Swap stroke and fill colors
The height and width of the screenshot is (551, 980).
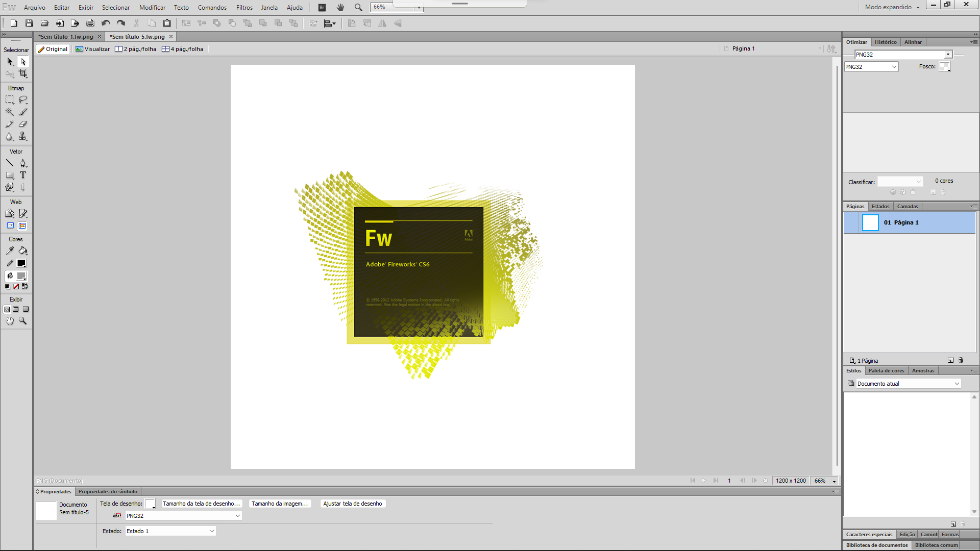click(x=24, y=287)
